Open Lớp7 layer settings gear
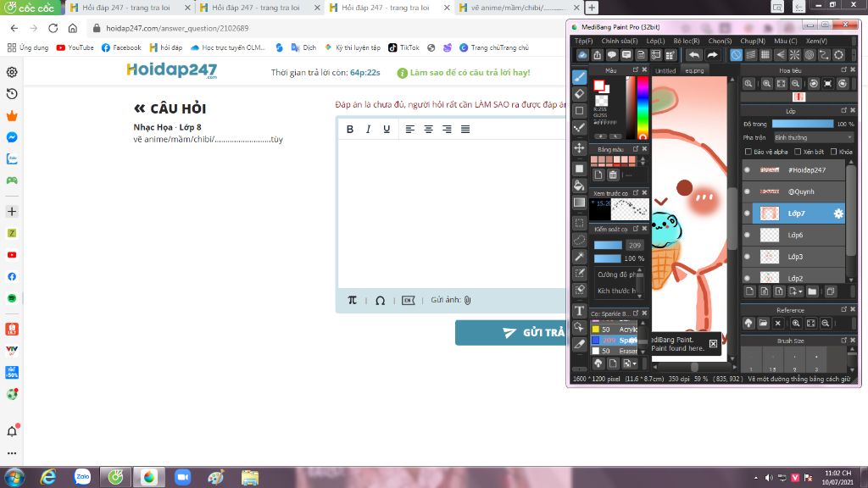 838,213
